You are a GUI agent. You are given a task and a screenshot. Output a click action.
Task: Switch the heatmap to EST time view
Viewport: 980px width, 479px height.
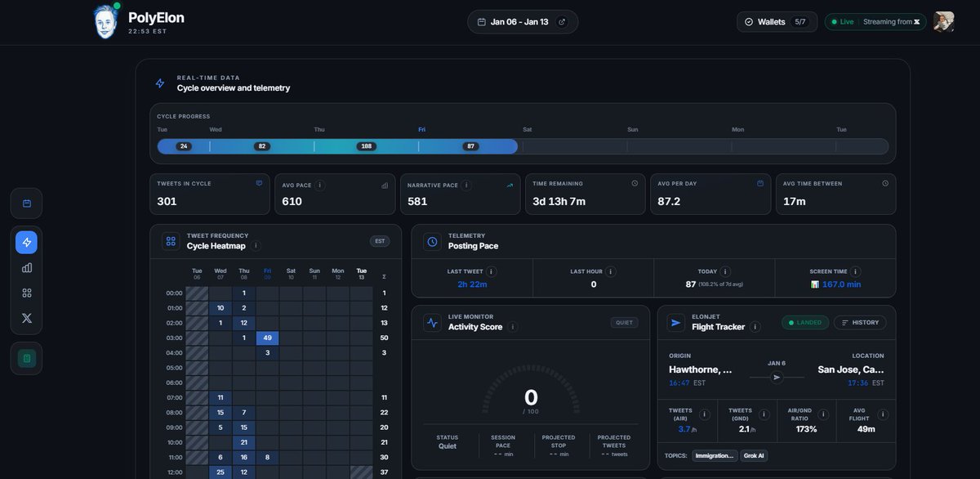[x=379, y=239]
